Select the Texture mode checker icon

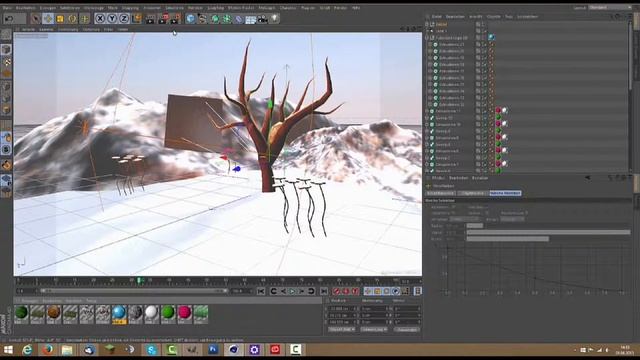6,62
